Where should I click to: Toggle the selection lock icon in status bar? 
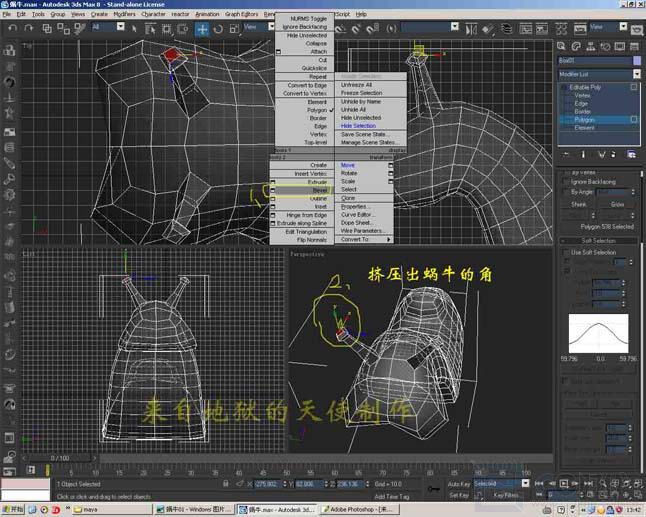tap(225, 484)
